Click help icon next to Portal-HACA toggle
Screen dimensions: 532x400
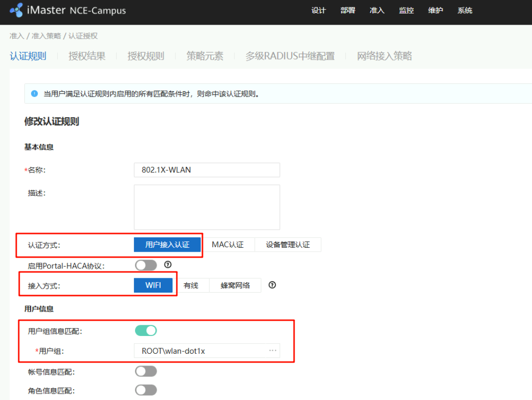[167, 265]
